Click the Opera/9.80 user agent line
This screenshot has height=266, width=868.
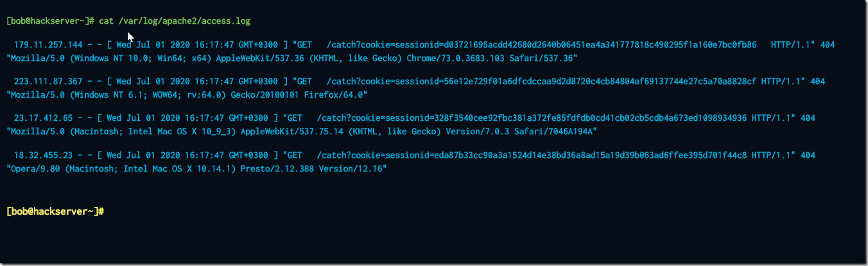pyautogui.click(x=197, y=169)
